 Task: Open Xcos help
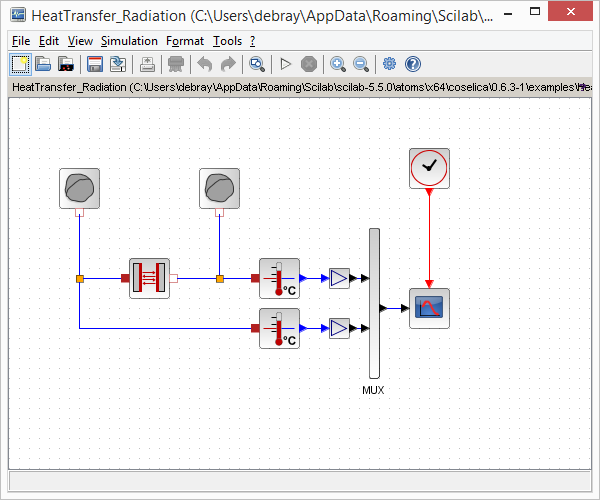pos(413,64)
